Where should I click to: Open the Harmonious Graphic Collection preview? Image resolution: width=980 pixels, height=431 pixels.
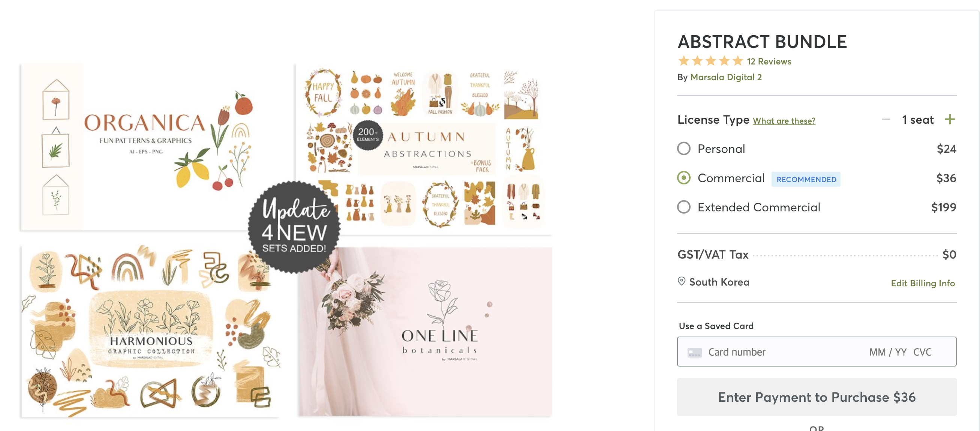[x=150, y=331]
